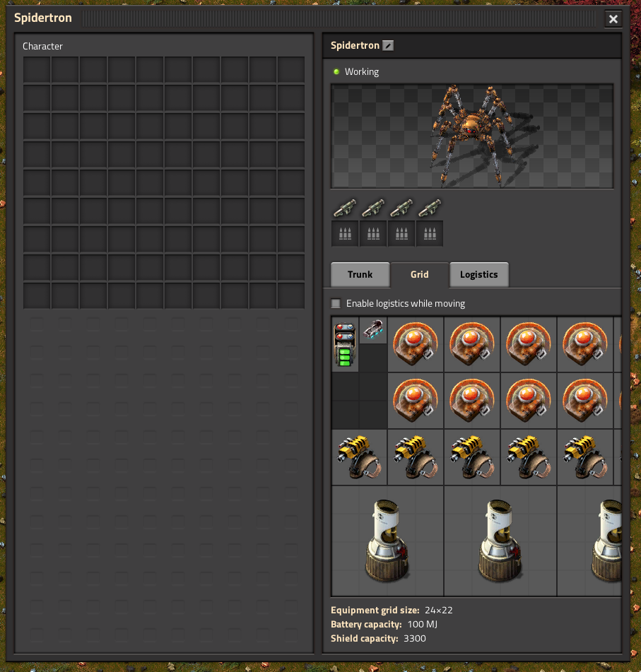Open the Logistics tab
The height and width of the screenshot is (672, 641).
[478, 275]
